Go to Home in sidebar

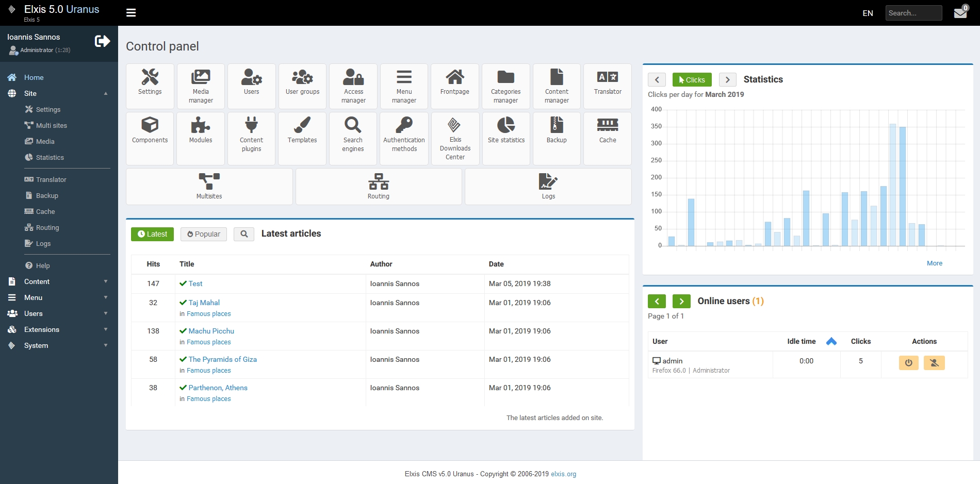(34, 77)
